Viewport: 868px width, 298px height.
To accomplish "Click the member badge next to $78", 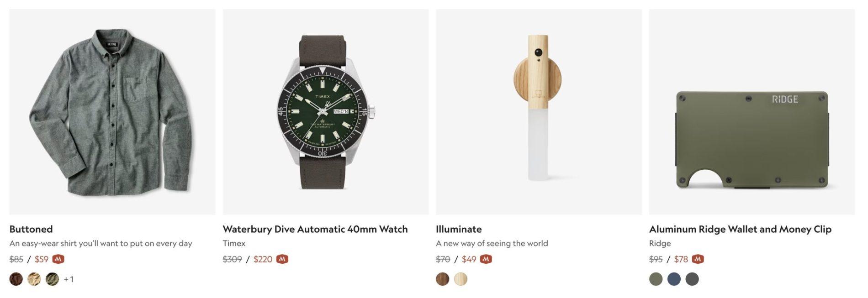I will point(698,259).
